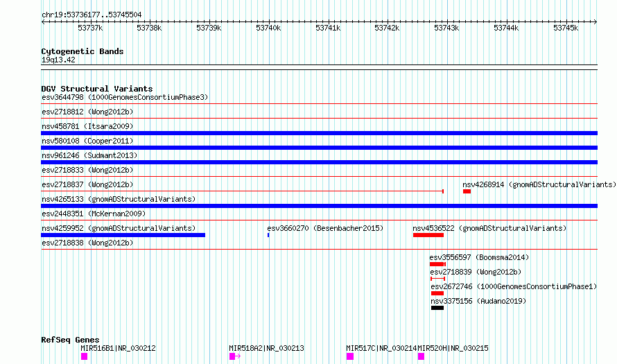Screen dimensions: 617x364
Task: Open the nsv3375156 (Audano2019) label
Action: (x=478, y=301)
